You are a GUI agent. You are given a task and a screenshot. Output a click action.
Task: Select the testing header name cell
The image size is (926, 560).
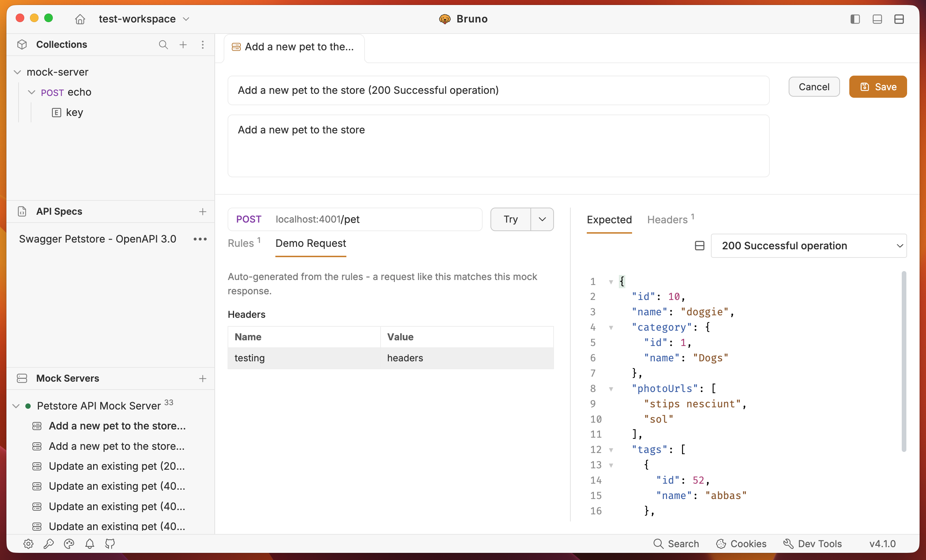click(x=304, y=358)
